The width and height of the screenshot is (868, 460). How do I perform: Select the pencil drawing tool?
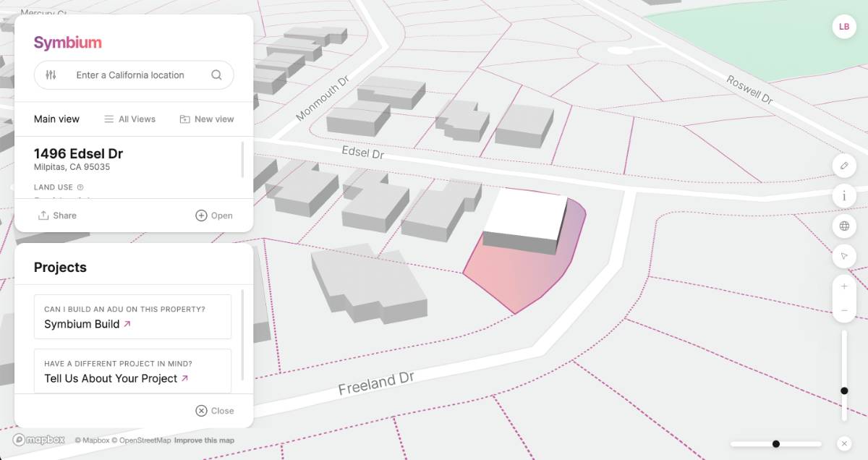point(844,166)
